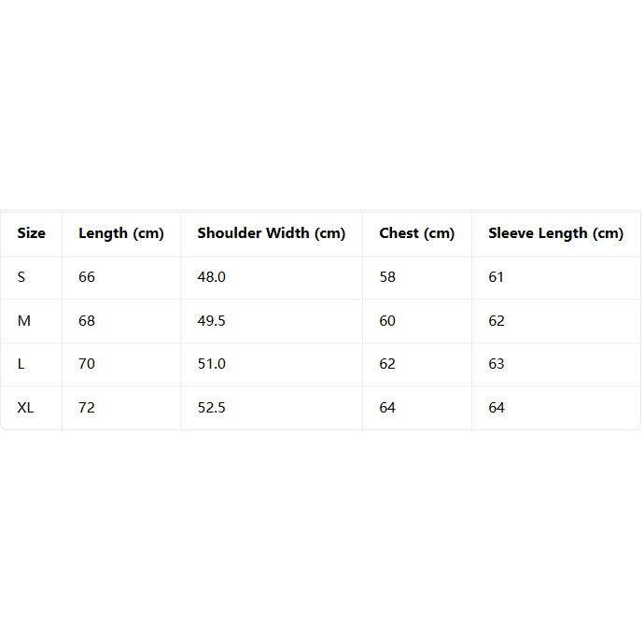Click length value 70 for size L

click(87, 363)
